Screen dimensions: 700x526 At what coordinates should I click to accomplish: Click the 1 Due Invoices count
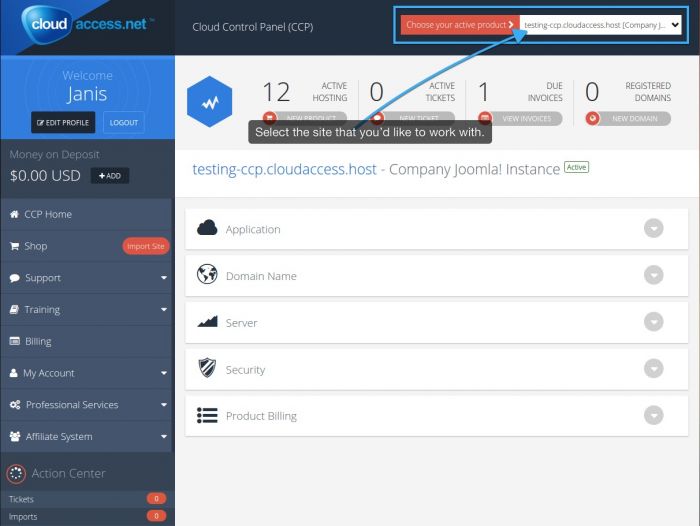tap(483, 92)
